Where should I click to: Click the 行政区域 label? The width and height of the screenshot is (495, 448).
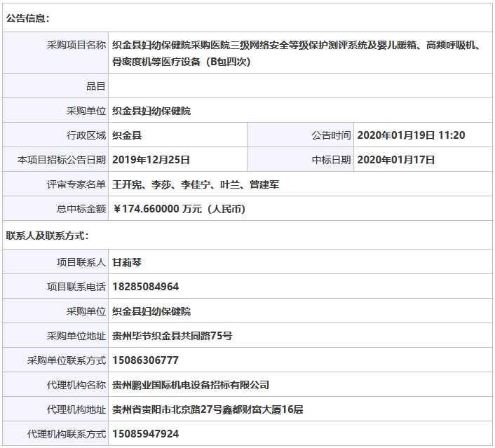pyautogui.click(x=86, y=135)
